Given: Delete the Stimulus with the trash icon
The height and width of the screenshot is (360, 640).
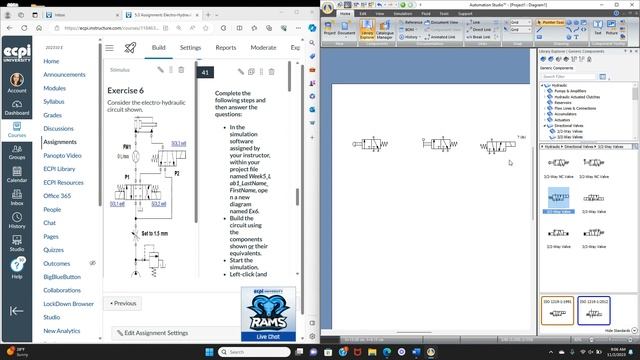Looking at the screenshot, I should click(181, 70).
